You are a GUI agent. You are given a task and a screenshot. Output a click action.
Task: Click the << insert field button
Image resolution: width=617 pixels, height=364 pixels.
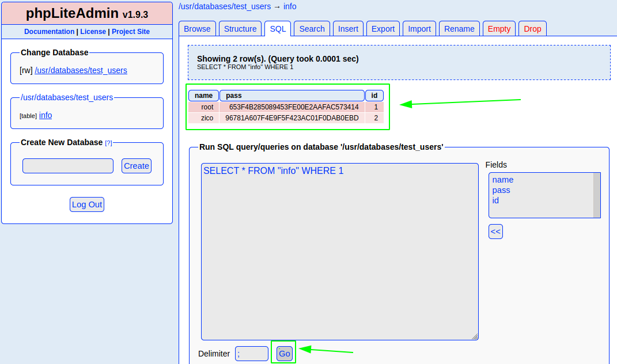coord(495,232)
